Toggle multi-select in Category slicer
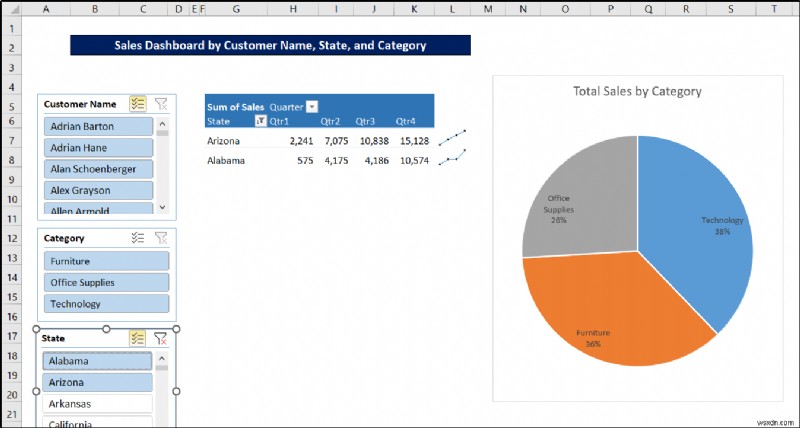This screenshot has height=428, width=800. coord(138,238)
